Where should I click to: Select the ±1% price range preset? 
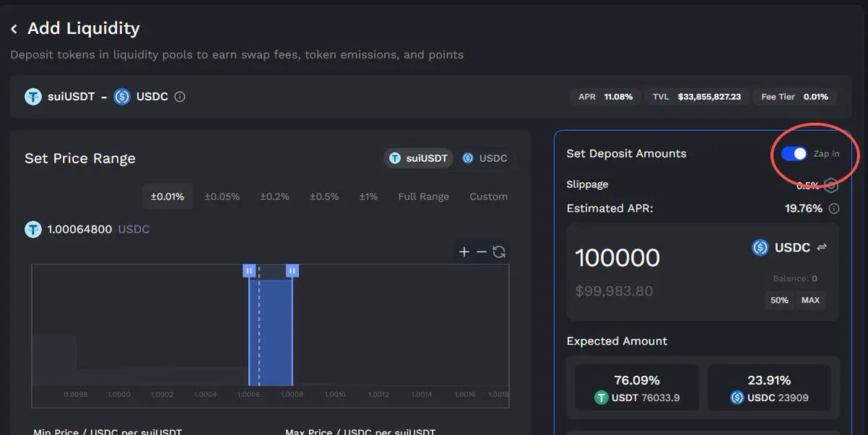coord(368,197)
